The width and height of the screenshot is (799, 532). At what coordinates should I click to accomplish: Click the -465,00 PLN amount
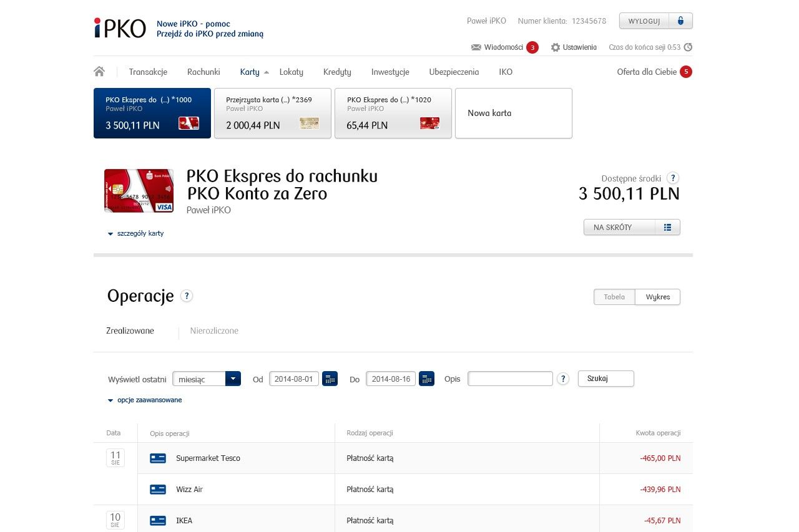660,458
